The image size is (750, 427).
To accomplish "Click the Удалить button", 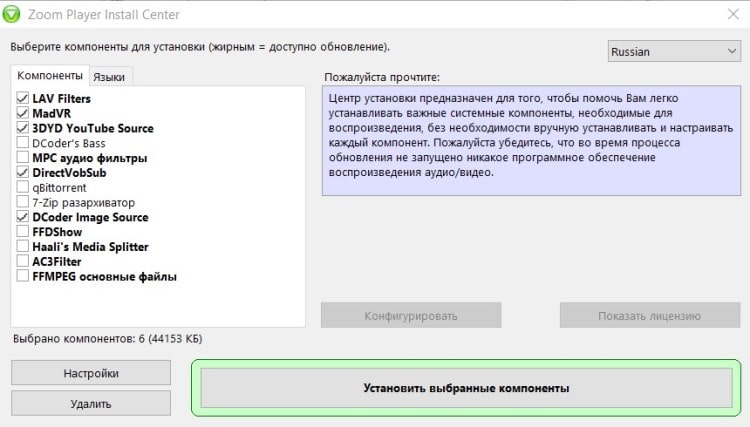I will (x=91, y=403).
